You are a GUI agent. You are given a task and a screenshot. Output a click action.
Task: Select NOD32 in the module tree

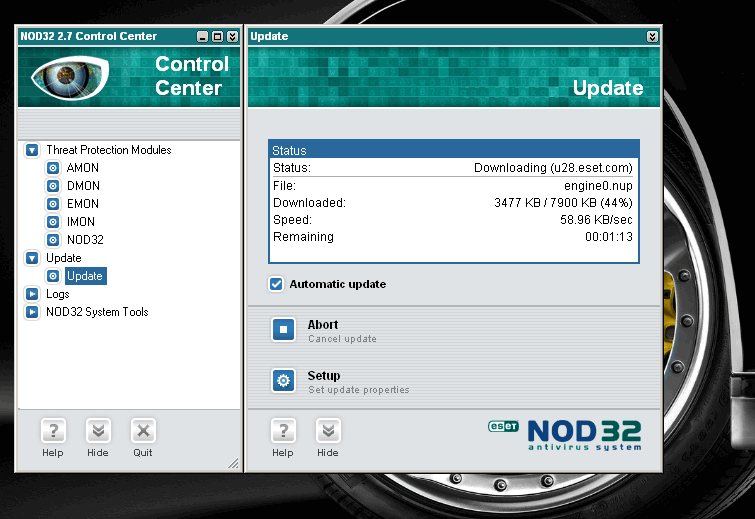(x=85, y=240)
